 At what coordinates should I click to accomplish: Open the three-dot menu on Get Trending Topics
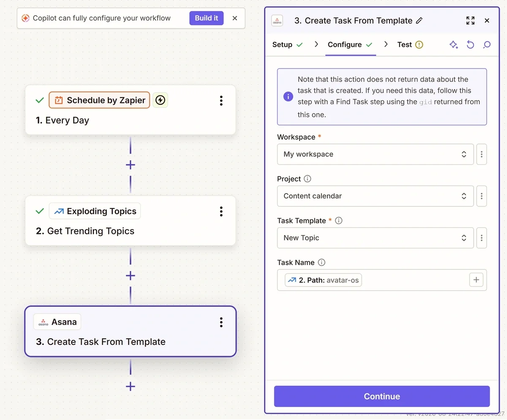221,211
